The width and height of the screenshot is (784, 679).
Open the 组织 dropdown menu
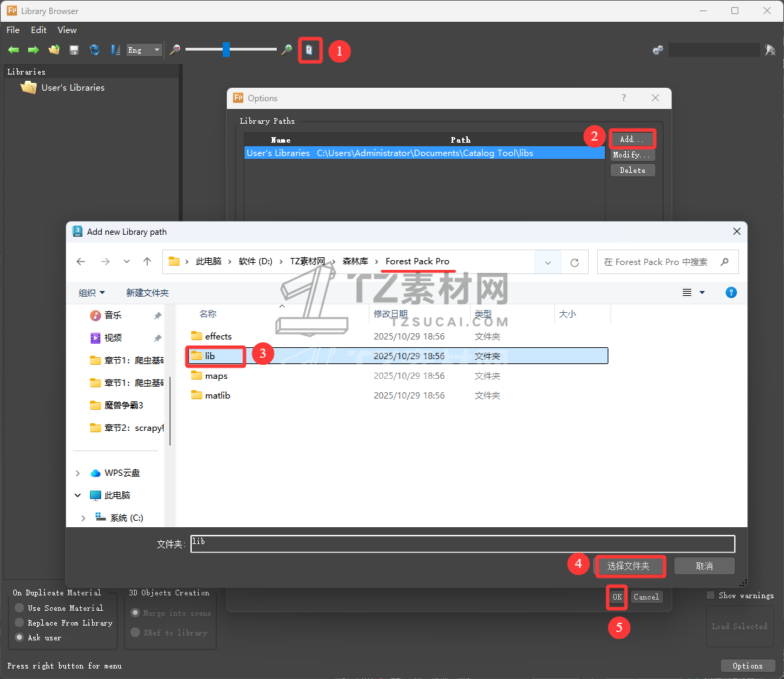pyautogui.click(x=91, y=292)
